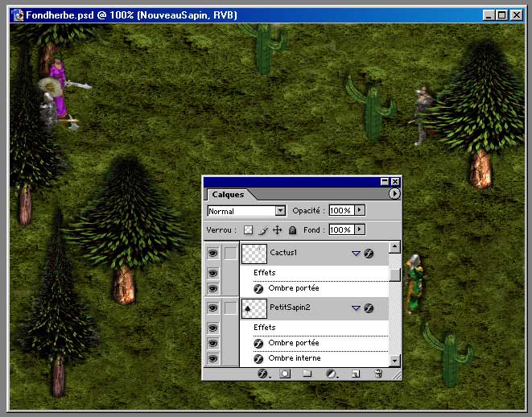Click f icon beside Ombre interne
This screenshot has height=417, width=532.
258,359
